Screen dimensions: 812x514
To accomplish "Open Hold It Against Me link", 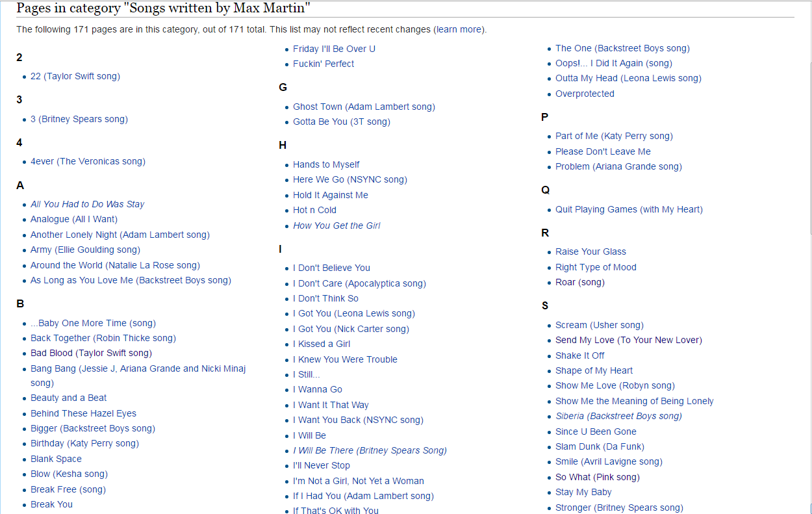I will coord(331,195).
